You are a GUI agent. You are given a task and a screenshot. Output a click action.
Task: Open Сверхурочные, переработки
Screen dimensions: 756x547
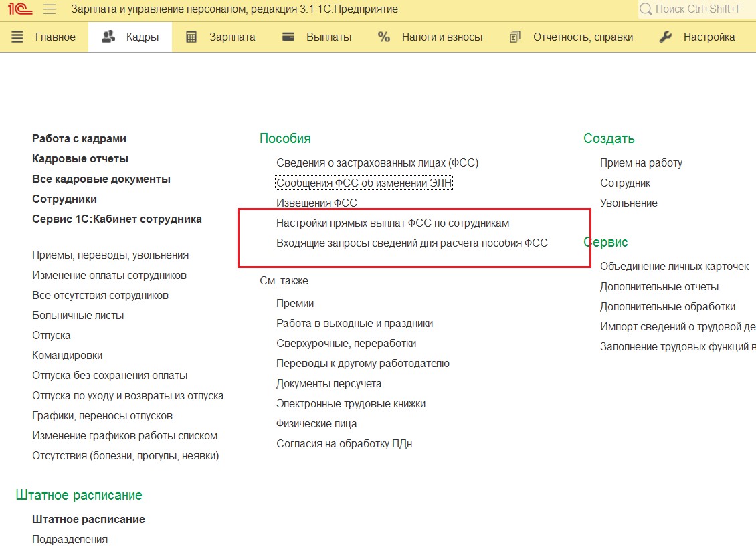click(x=346, y=344)
